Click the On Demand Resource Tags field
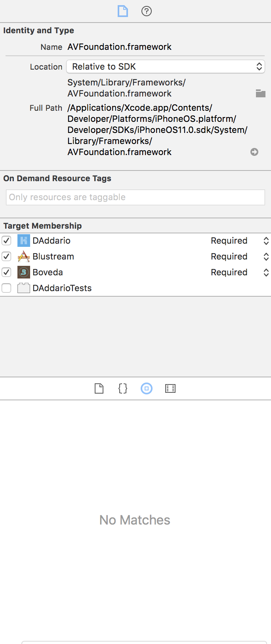Screen dimensions: 271x644 coord(135,197)
